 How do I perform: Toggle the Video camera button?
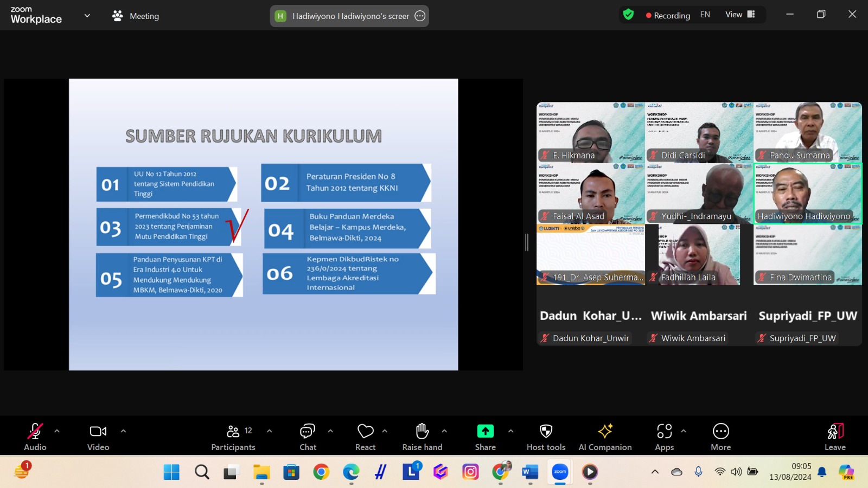[98, 436]
